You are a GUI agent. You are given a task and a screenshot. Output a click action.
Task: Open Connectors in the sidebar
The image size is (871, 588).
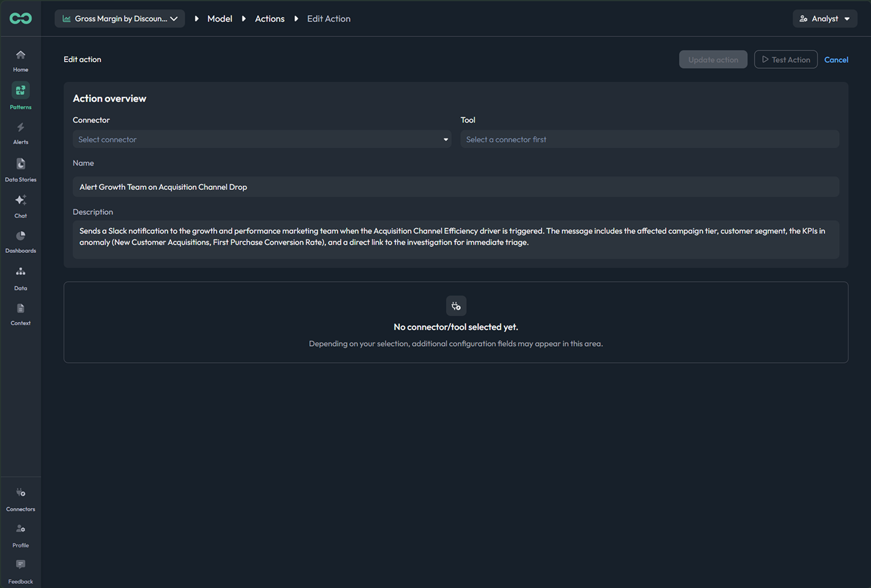21,500
